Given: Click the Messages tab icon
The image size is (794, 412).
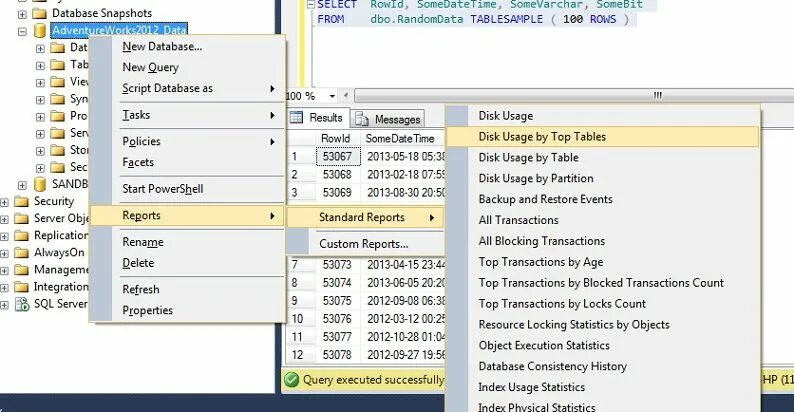Looking at the screenshot, I should [x=362, y=119].
